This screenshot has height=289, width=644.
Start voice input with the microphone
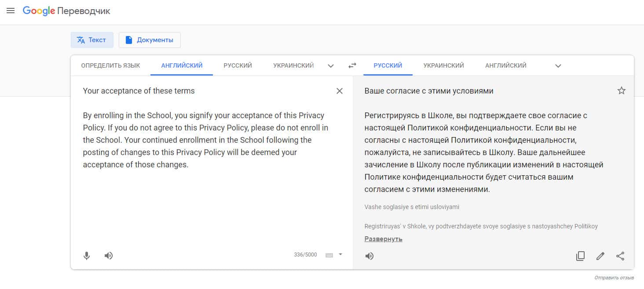[87, 256]
